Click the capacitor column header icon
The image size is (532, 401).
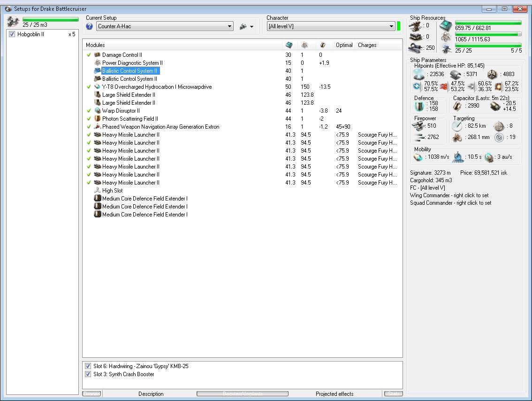(323, 45)
